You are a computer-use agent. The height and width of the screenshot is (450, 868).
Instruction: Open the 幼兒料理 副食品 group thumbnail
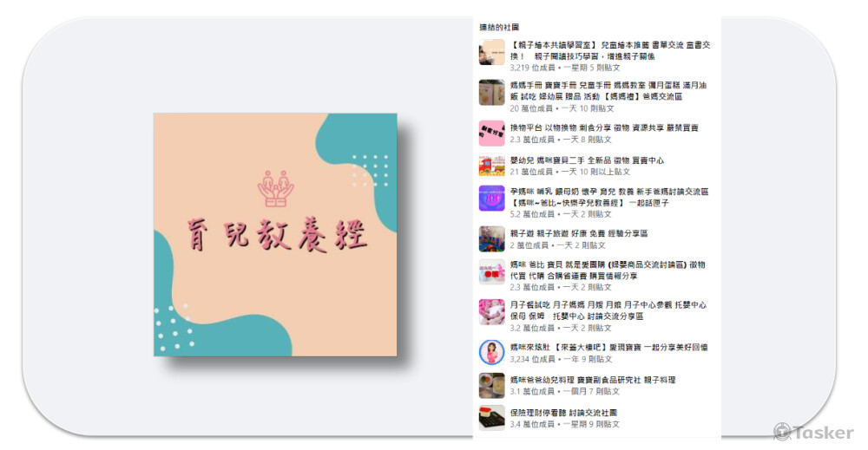491,385
